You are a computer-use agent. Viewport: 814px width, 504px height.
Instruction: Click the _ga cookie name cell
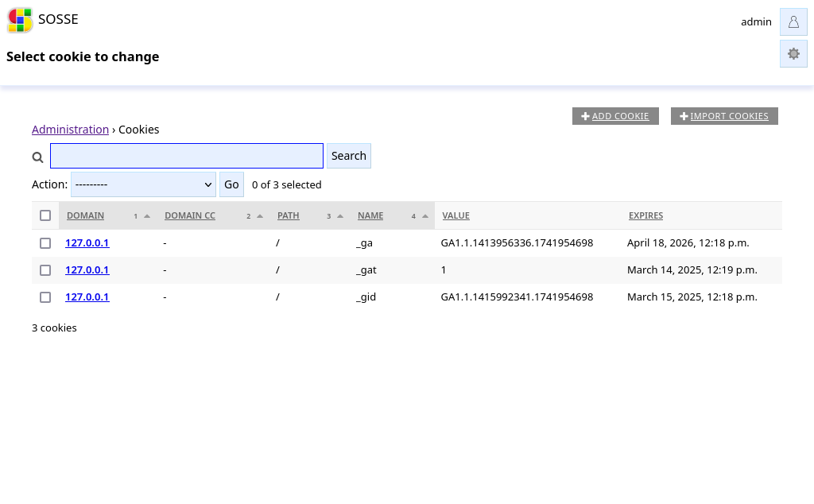(364, 243)
